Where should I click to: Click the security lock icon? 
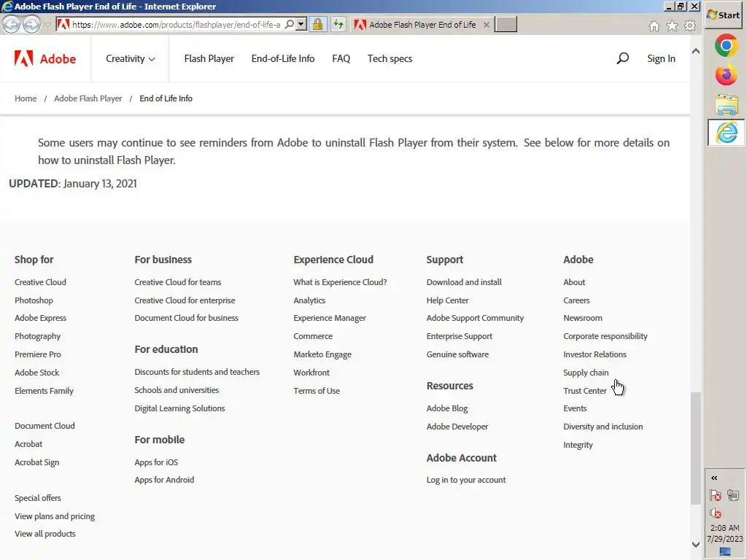click(x=318, y=24)
